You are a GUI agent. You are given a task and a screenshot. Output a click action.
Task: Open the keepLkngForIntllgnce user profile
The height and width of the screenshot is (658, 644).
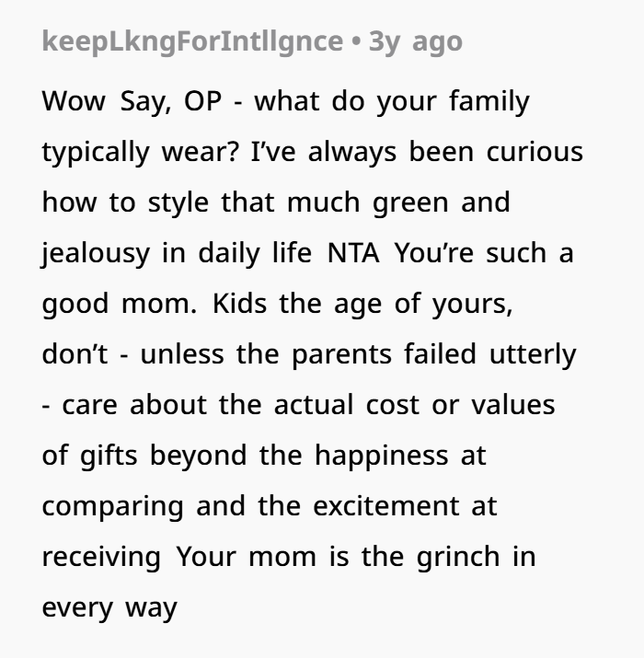pyautogui.click(x=192, y=41)
